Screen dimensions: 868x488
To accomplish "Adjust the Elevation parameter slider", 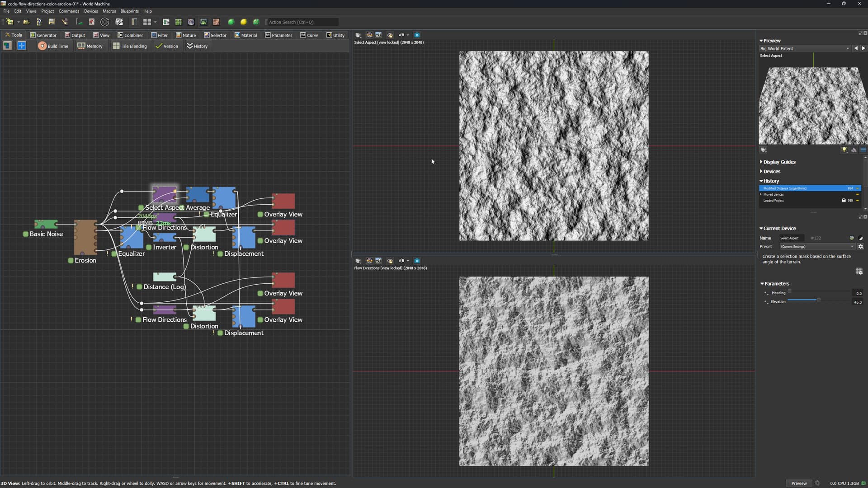I will (x=818, y=300).
